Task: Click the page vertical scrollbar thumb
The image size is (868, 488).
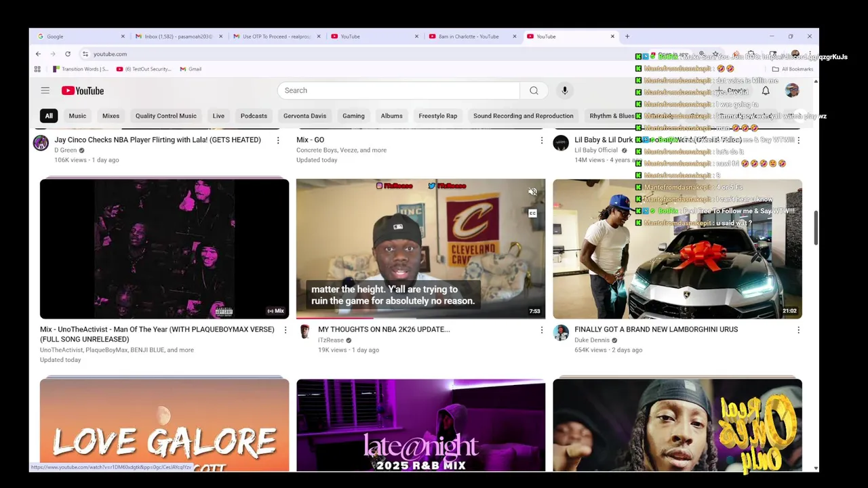Action: point(816,228)
